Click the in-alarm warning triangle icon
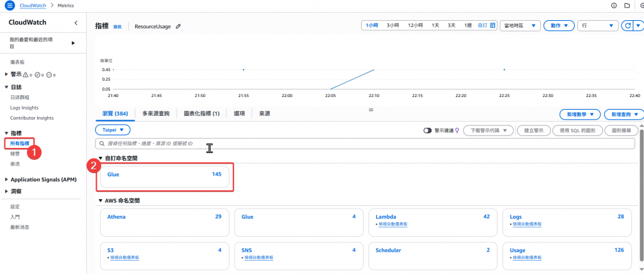Image resolution: width=644 pixels, height=274 pixels. [26, 75]
